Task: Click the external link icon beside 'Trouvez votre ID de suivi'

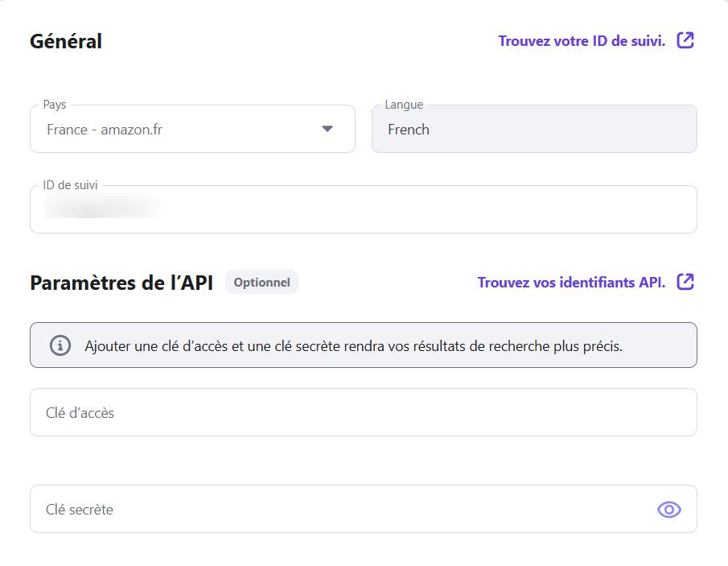Action: click(685, 39)
